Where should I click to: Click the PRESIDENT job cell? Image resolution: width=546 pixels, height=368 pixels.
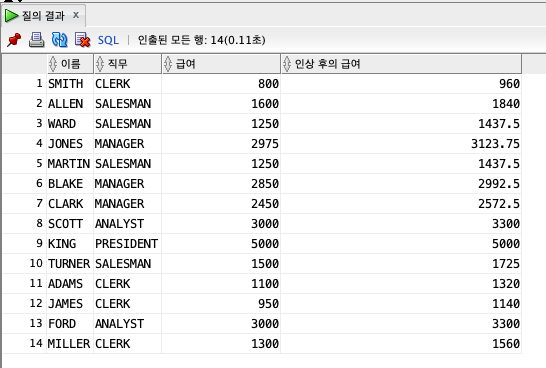coord(128,244)
